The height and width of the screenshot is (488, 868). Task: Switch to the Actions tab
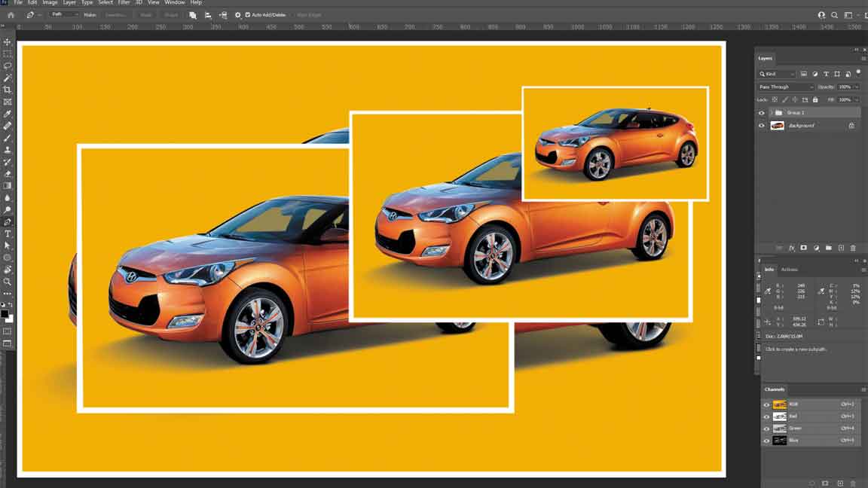[790, 270]
